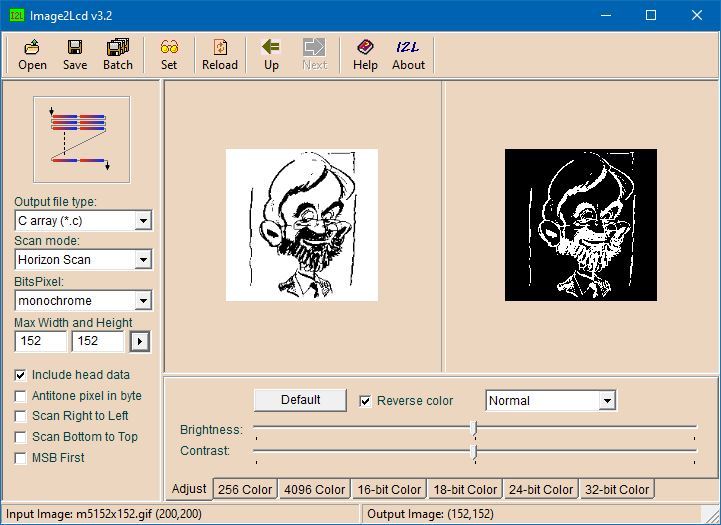The height and width of the screenshot is (525, 721).
Task: Open the Set glasses icon
Action: [x=169, y=55]
